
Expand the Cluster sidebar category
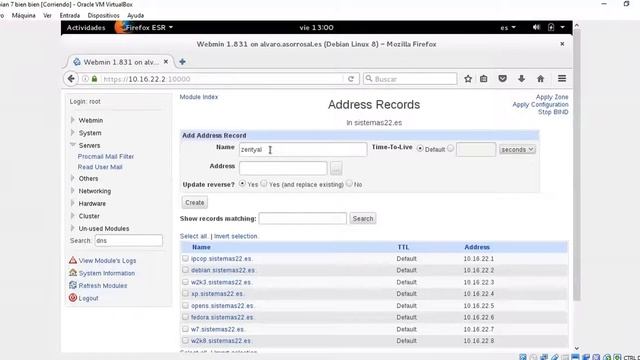[x=73, y=216]
